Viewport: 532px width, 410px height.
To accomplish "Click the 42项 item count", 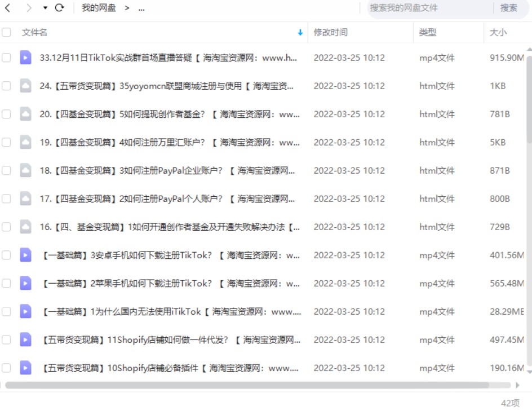I will [510, 403].
